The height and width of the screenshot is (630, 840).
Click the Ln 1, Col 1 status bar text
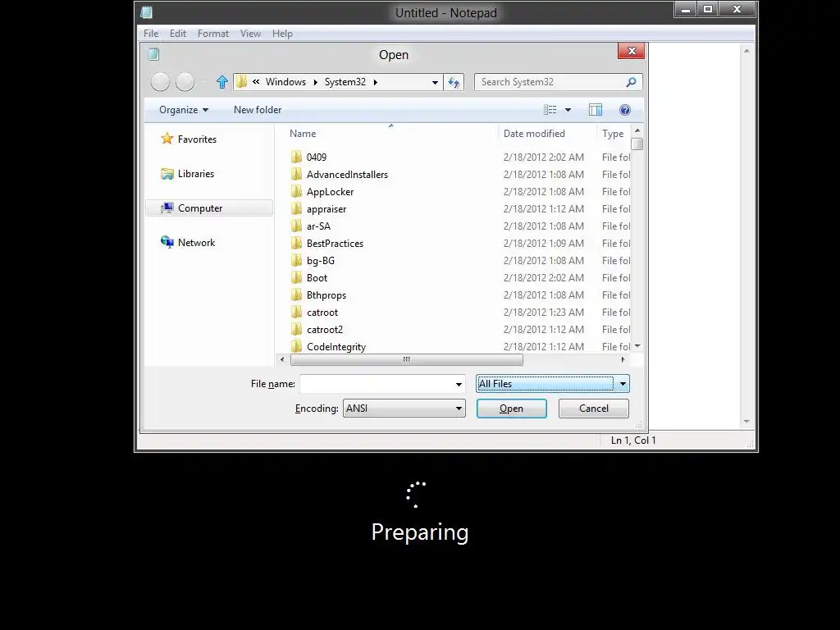[633, 441]
